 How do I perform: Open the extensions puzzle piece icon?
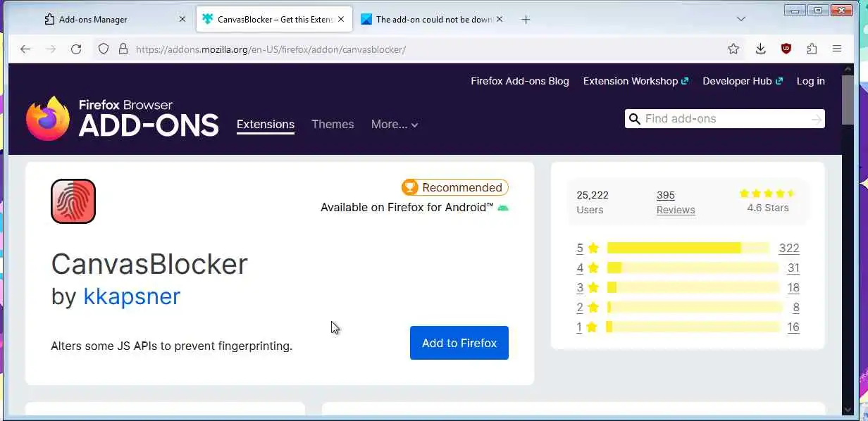(812, 49)
